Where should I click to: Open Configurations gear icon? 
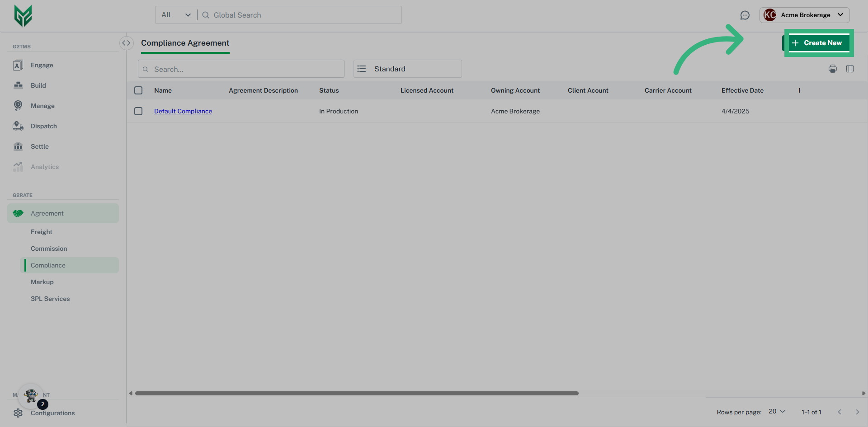[x=18, y=413]
